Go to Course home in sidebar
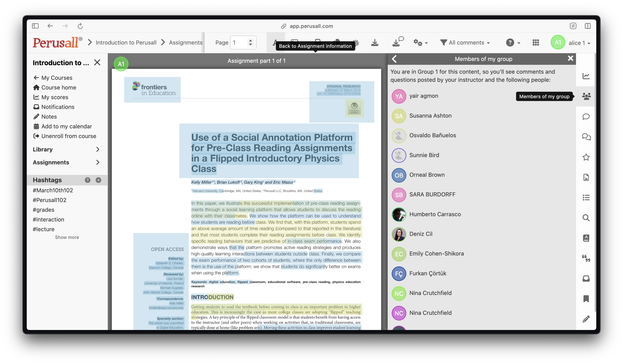The image size is (623, 364). coord(59,87)
